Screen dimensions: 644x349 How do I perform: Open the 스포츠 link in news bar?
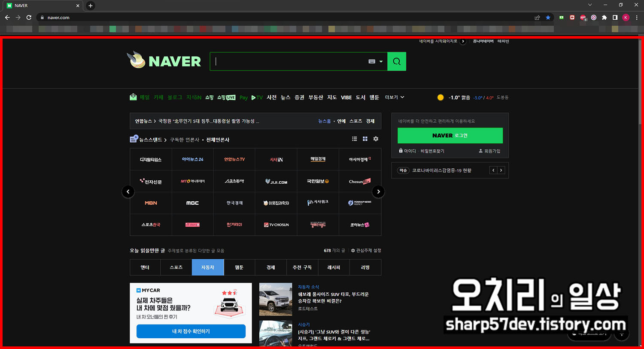click(355, 121)
